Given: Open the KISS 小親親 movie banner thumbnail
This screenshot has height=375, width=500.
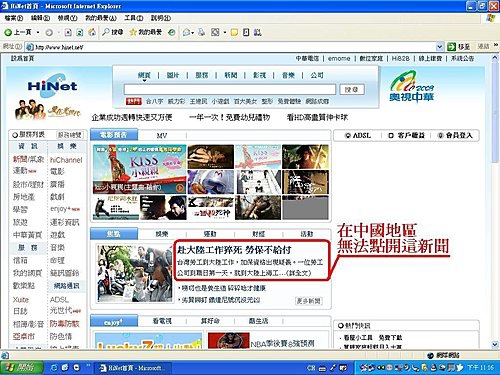Looking at the screenshot, I should pos(139,169).
